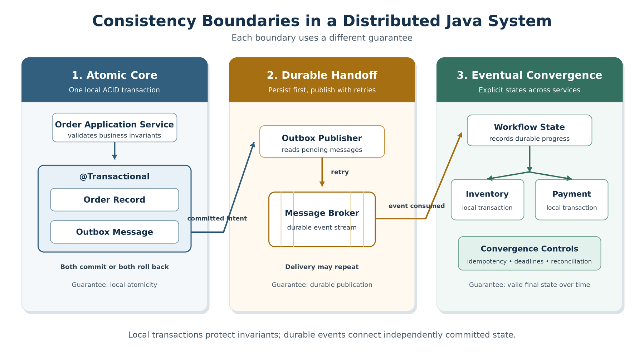Viewport: 644px width, 358px height.
Task: Select the Convergence Controls box
Action: pyautogui.click(x=530, y=253)
